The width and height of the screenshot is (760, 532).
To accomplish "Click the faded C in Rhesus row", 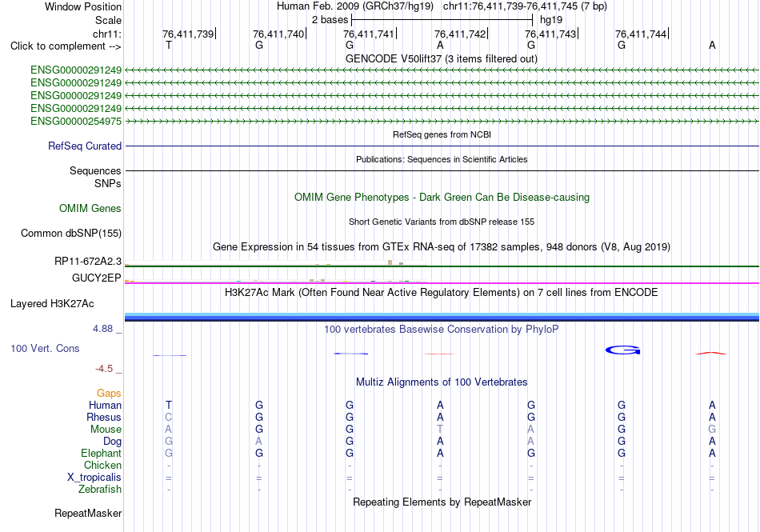I will (x=169, y=417).
